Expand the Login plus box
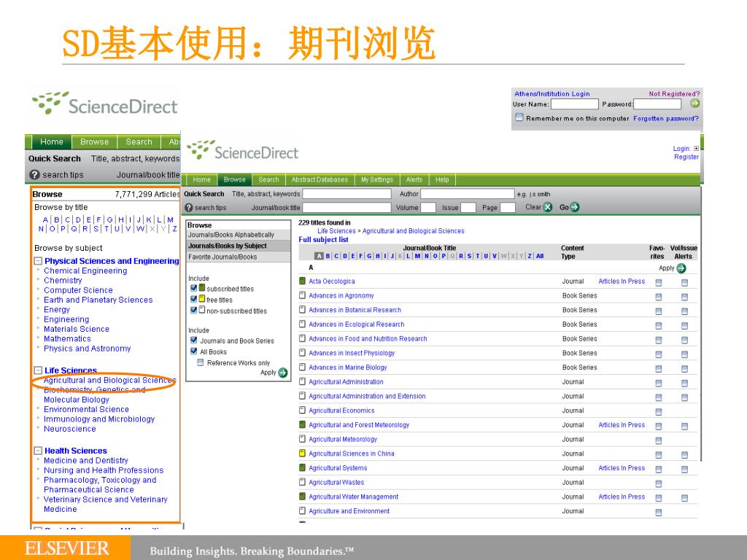The width and height of the screenshot is (747, 560). coord(696,149)
